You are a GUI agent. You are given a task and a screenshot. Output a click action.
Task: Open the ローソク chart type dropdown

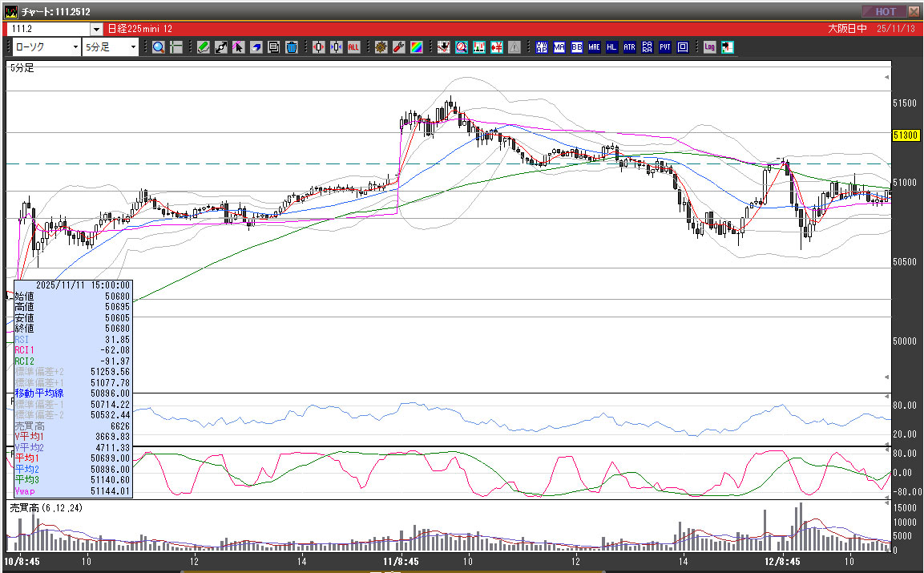(x=75, y=47)
